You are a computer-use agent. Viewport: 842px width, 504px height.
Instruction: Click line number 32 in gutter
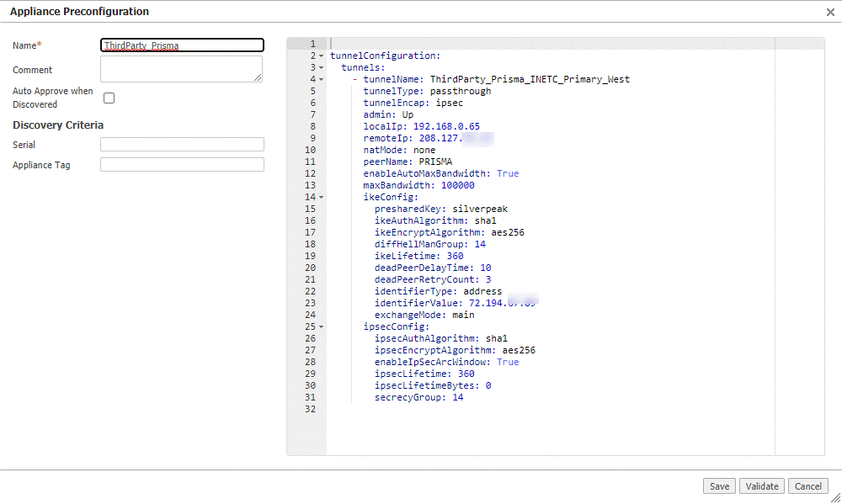coord(310,409)
